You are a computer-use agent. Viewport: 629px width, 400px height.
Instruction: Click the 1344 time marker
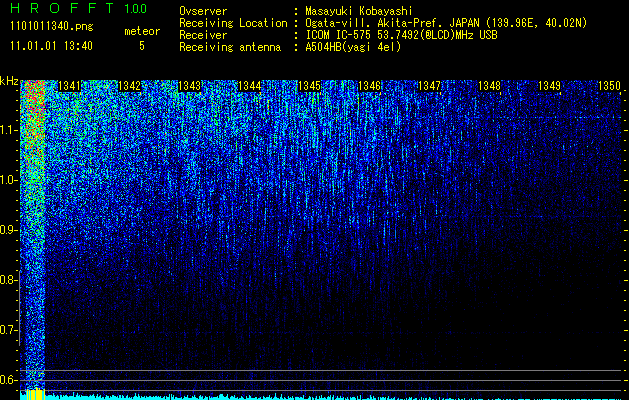250,86
